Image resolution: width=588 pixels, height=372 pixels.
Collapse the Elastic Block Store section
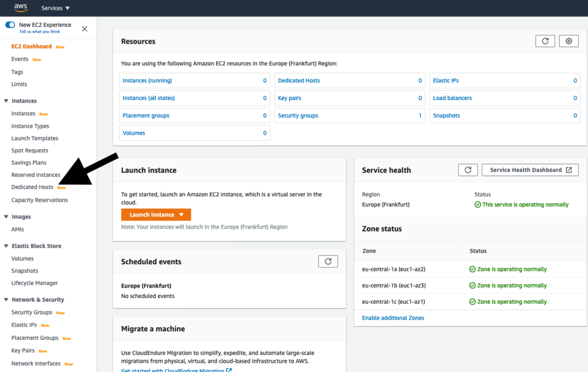[x=6, y=246]
